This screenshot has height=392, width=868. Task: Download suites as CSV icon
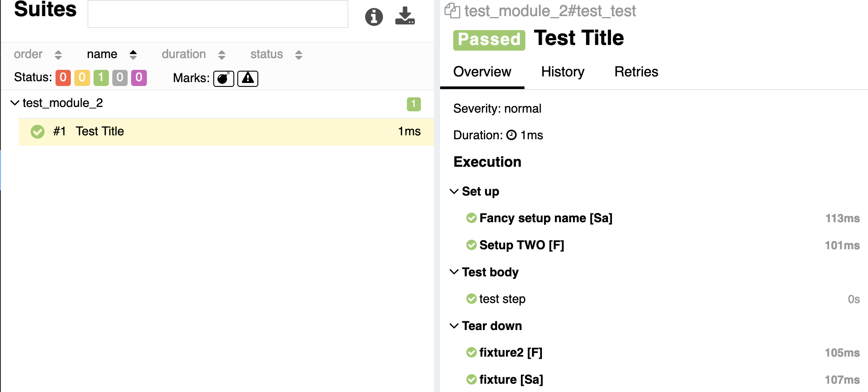405,16
